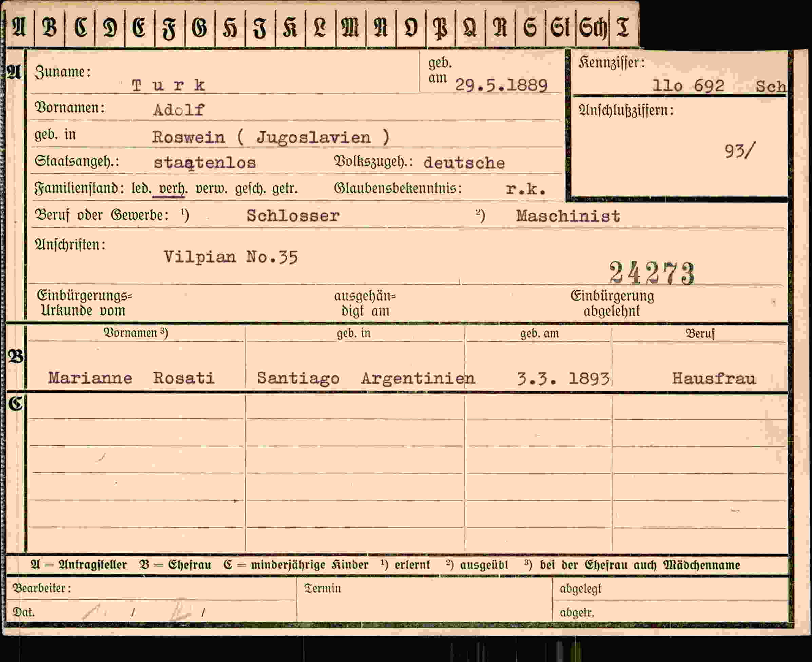Click the 'Termin' field label
Viewport: 812px width, 662px height.
322,588
